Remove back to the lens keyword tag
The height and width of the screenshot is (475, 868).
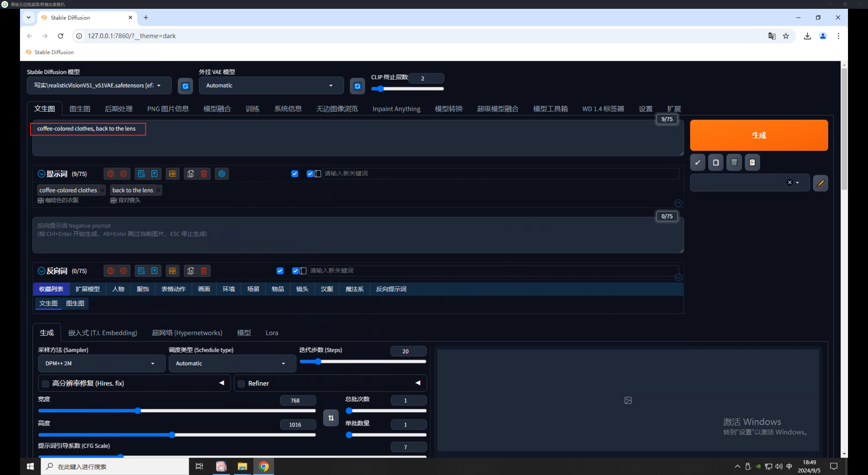pos(158,190)
